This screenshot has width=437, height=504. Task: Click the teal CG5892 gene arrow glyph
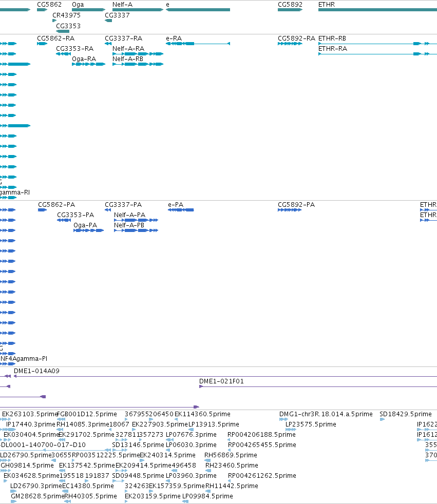(x=290, y=10)
